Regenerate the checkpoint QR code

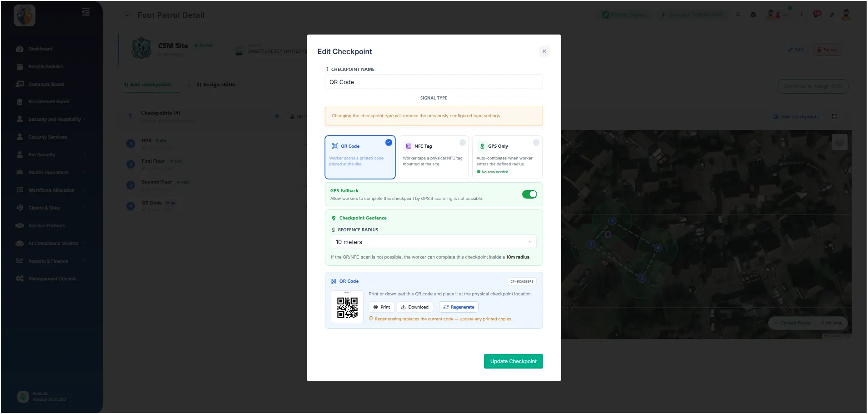click(x=459, y=307)
